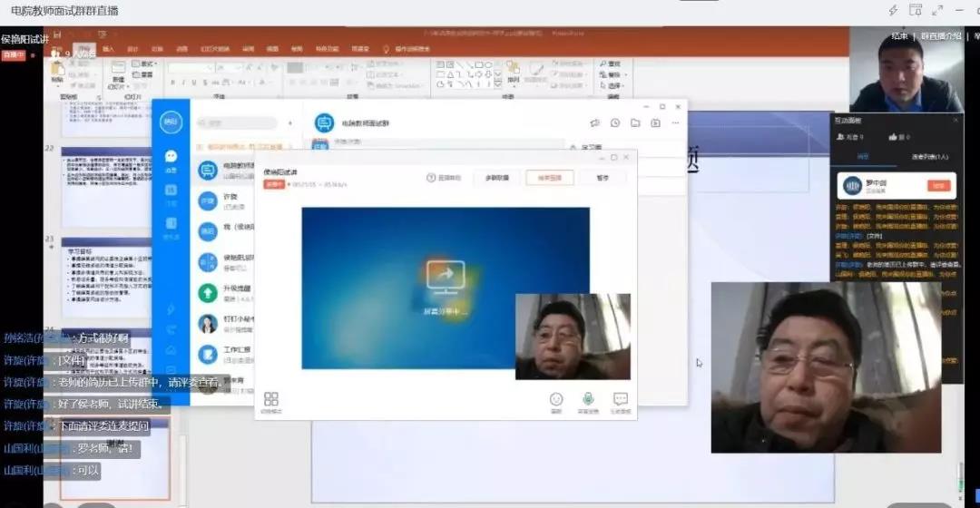Click the plus button next to search
The image size is (980, 508).
pyautogui.click(x=290, y=123)
